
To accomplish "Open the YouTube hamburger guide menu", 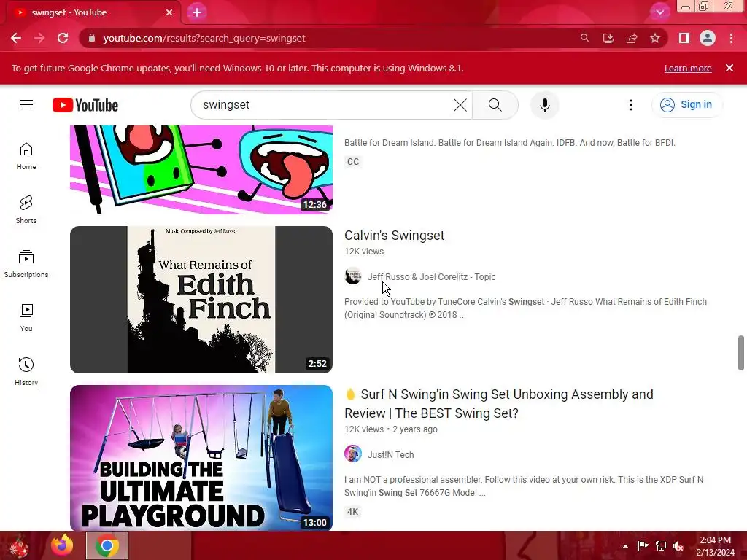I will point(26,105).
